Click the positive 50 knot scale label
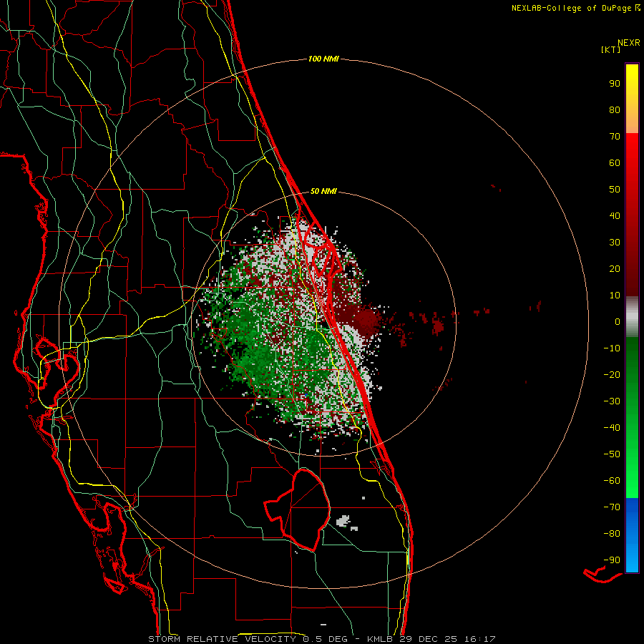 click(x=615, y=190)
